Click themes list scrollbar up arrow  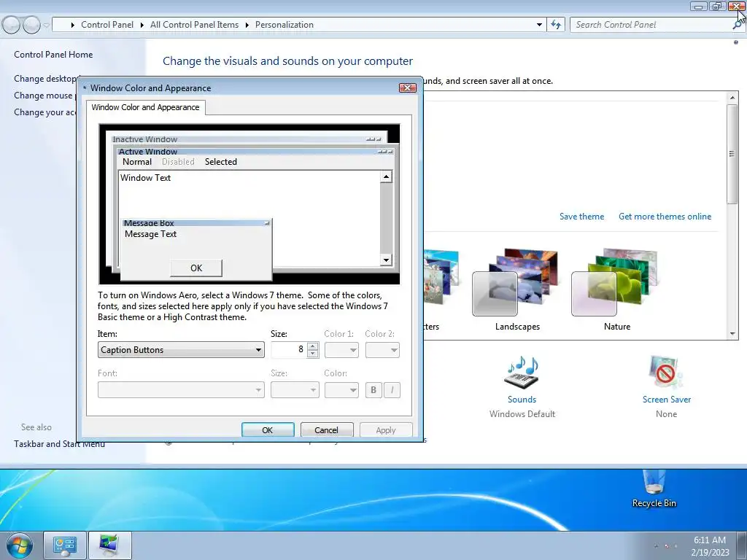[x=732, y=97]
